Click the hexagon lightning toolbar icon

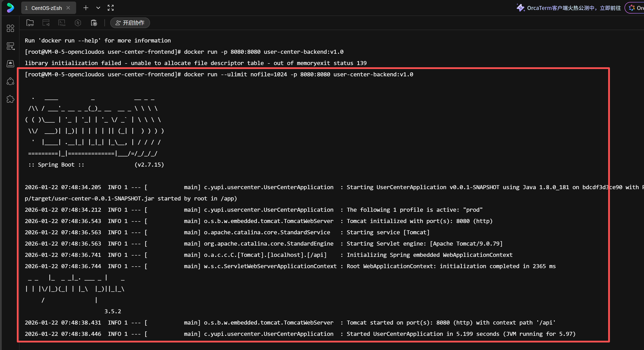pyautogui.click(x=78, y=23)
